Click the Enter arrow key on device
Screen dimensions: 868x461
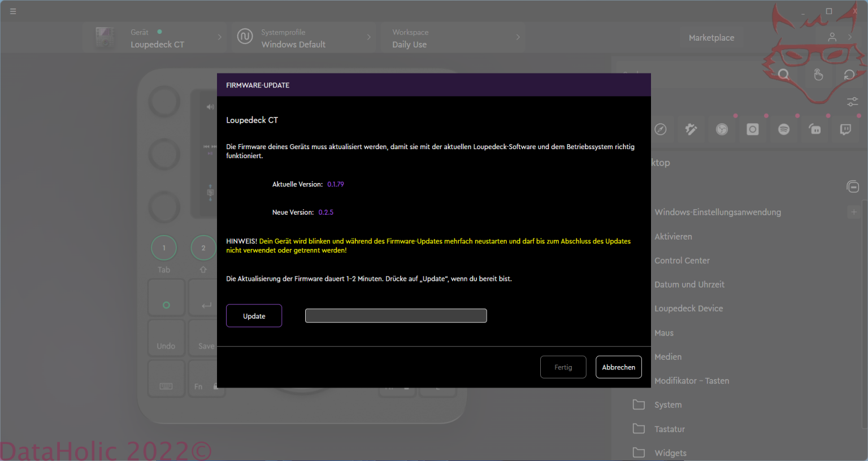point(203,298)
